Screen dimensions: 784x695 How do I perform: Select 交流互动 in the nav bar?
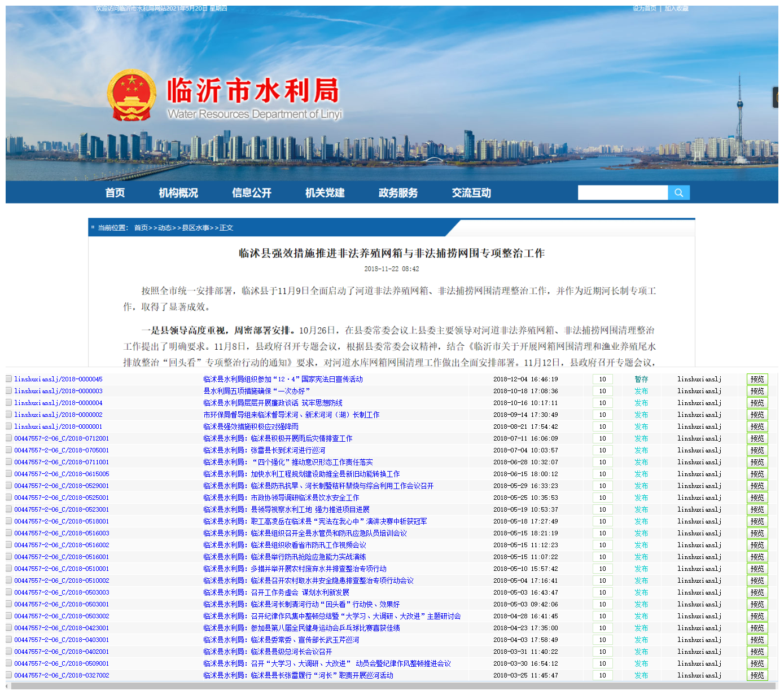click(x=471, y=193)
